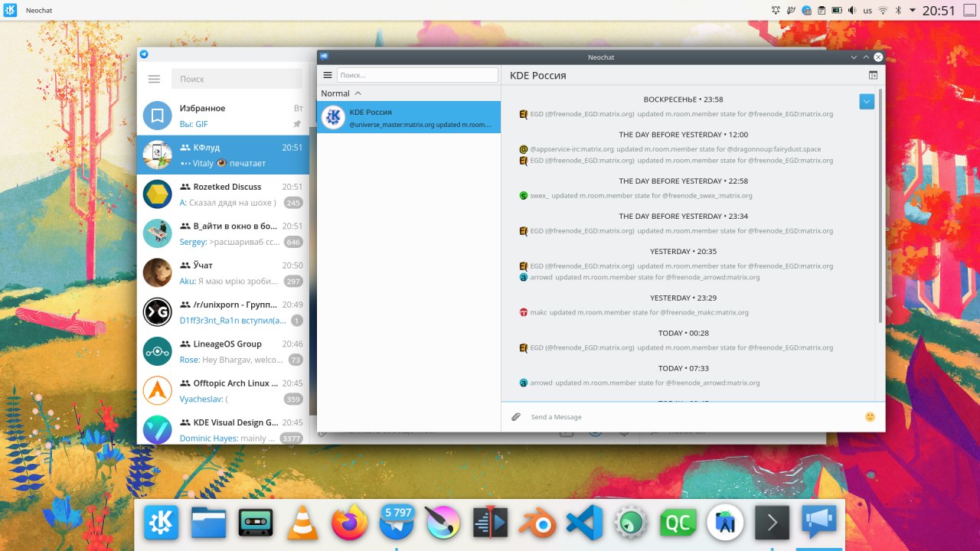Open the /r/unixporn group chat

click(223, 312)
